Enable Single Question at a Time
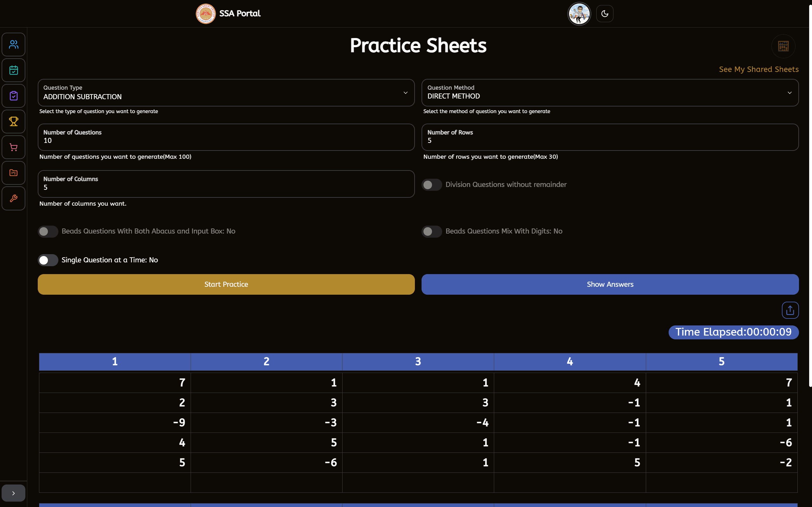812x507 pixels. click(48, 260)
